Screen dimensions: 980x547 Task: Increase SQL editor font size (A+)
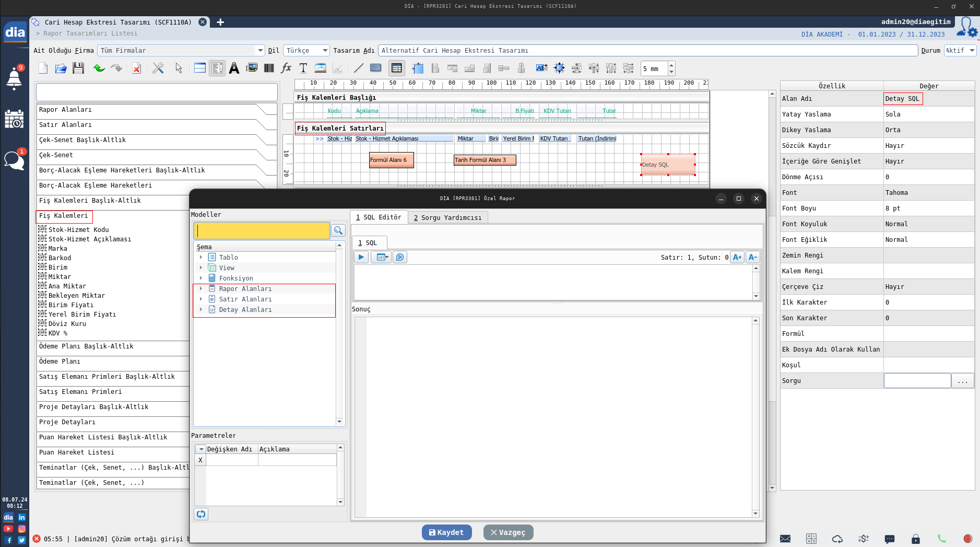point(737,257)
